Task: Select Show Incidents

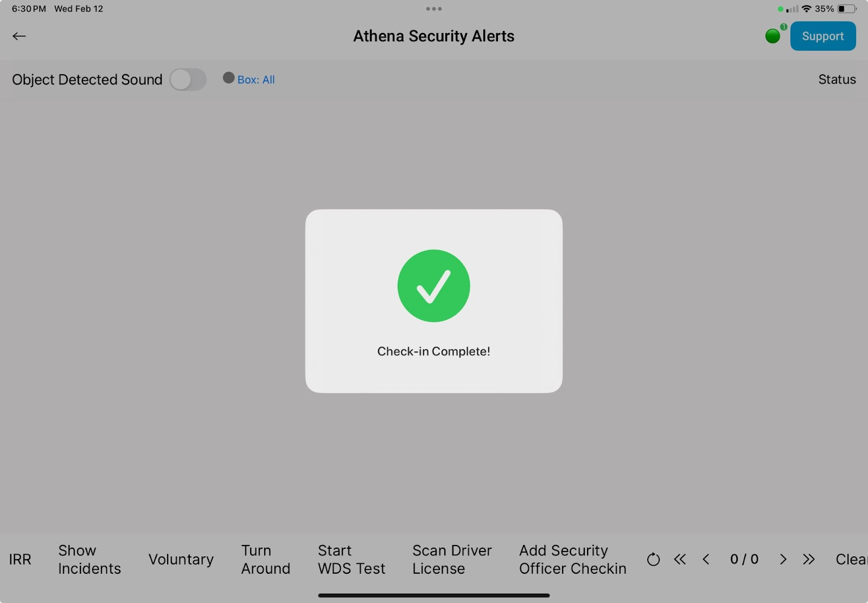Action: [90, 560]
